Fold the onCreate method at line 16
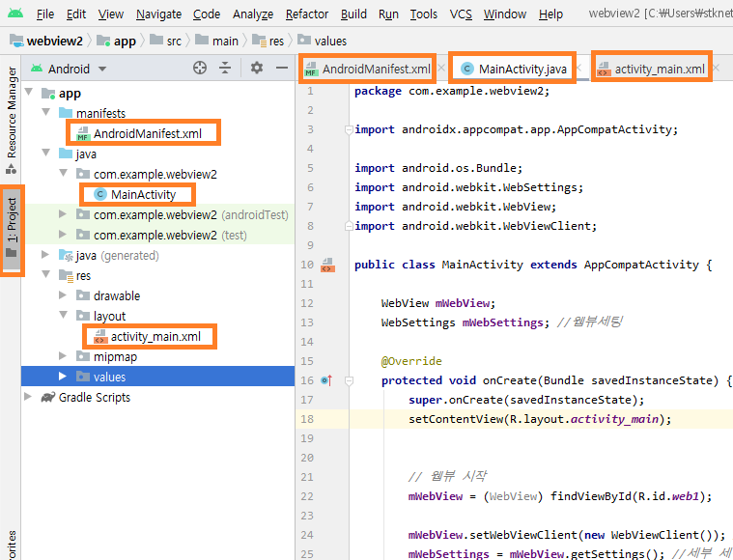 349,380
